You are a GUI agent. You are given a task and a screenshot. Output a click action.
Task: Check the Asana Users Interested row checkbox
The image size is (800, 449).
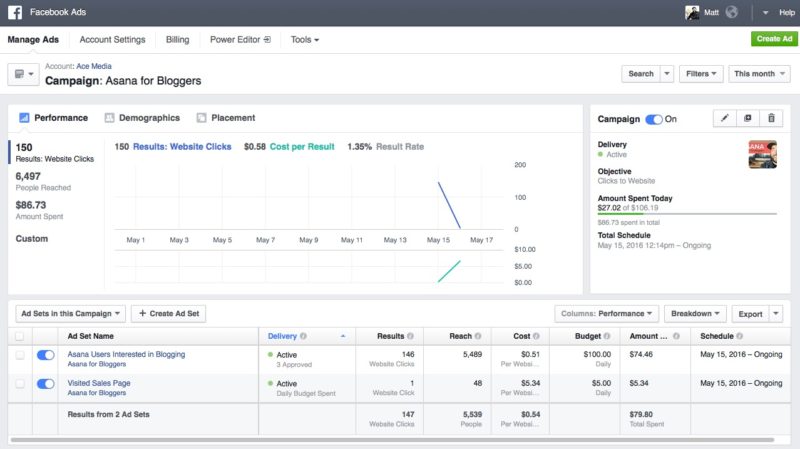click(19, 355)
